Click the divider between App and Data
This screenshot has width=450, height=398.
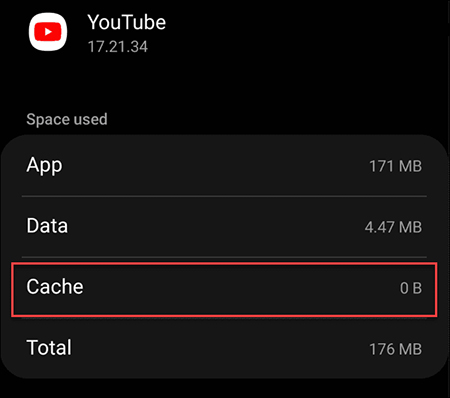click(224, 196)
